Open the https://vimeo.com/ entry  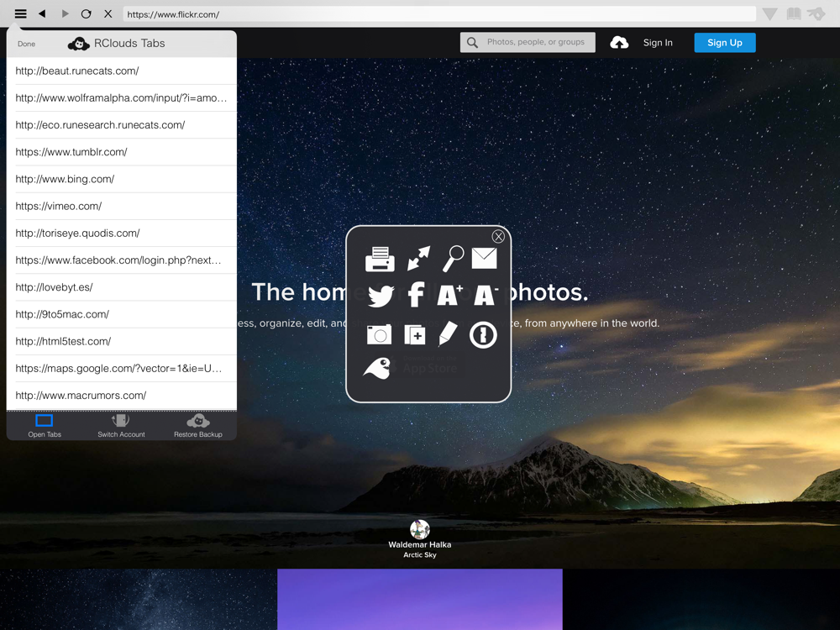pos(122,207)
